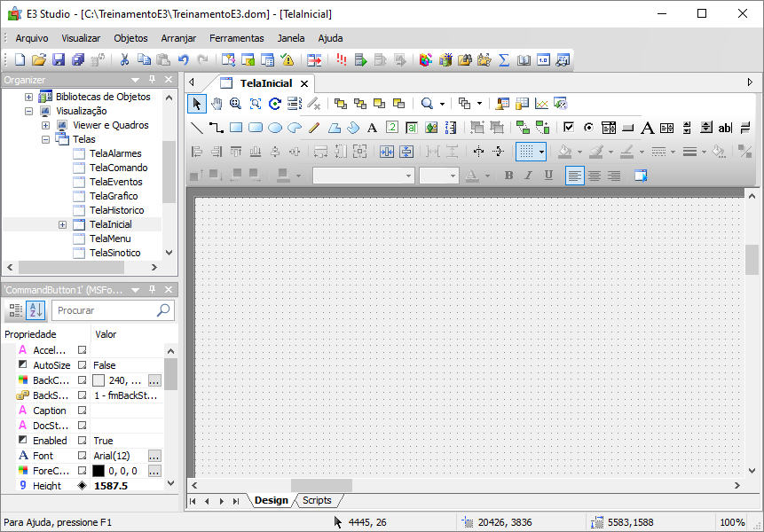Toggle underline text formatting
The image size is (764, 532).
548,176
